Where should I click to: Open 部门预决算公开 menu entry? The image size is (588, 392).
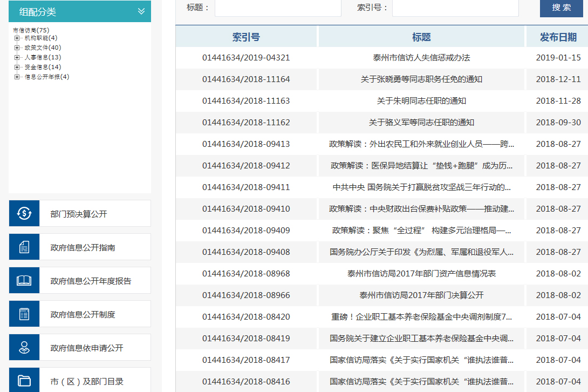click(79, 214)
